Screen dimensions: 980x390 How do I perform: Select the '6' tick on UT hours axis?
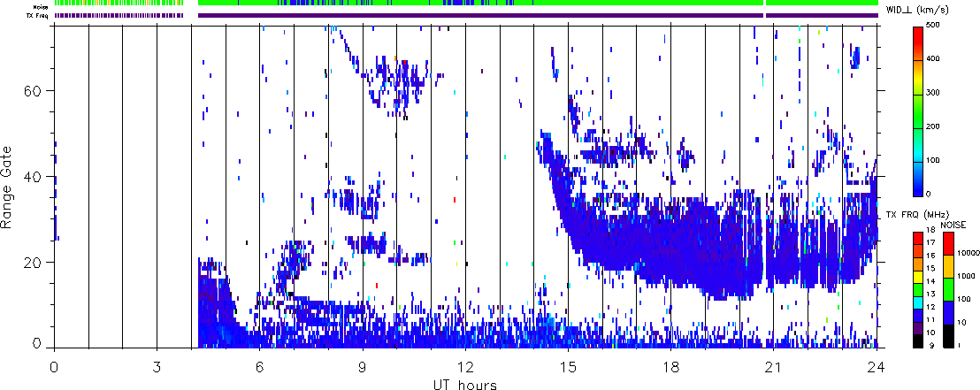pos(259,365)
